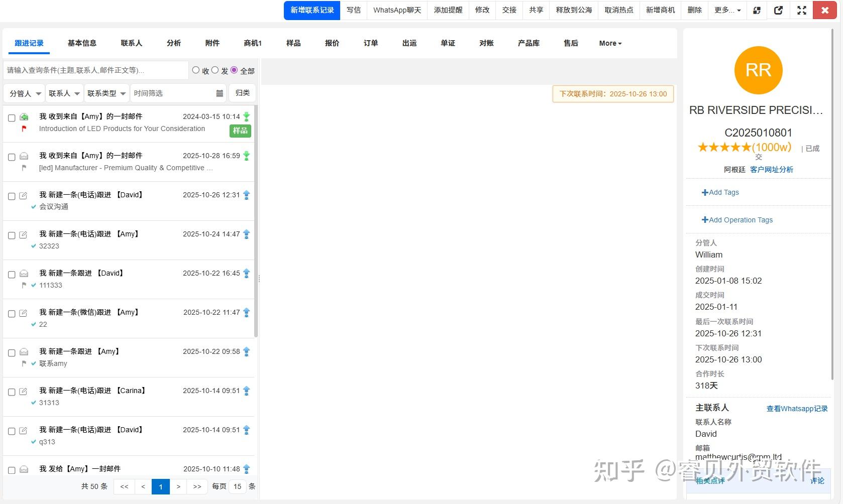Screen dimensions: 843x504
Task: Click envelope icon on 2025-10-22 09:58 record
Action: tap(24, 352)
